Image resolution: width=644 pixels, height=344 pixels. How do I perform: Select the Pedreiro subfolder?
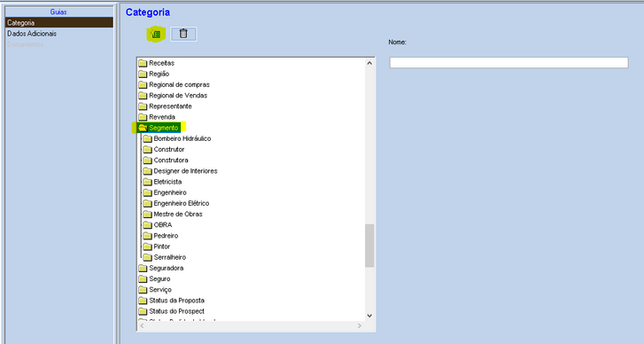point(166,236)
